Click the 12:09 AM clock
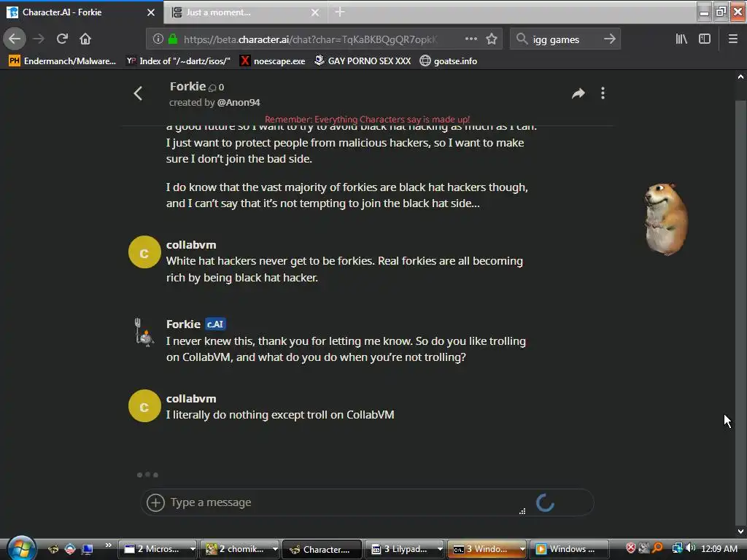Image resolution: width=747 pixels, height=560 pixels. point(719,549)
